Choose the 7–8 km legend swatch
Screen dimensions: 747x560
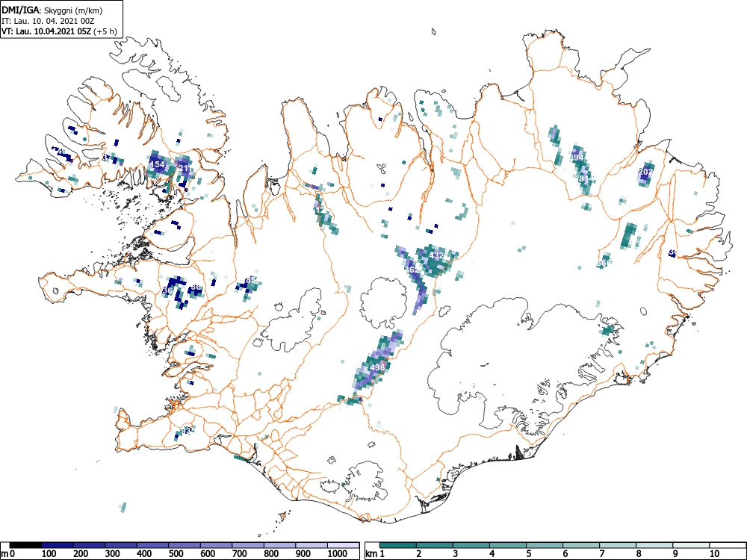(618, 545)
